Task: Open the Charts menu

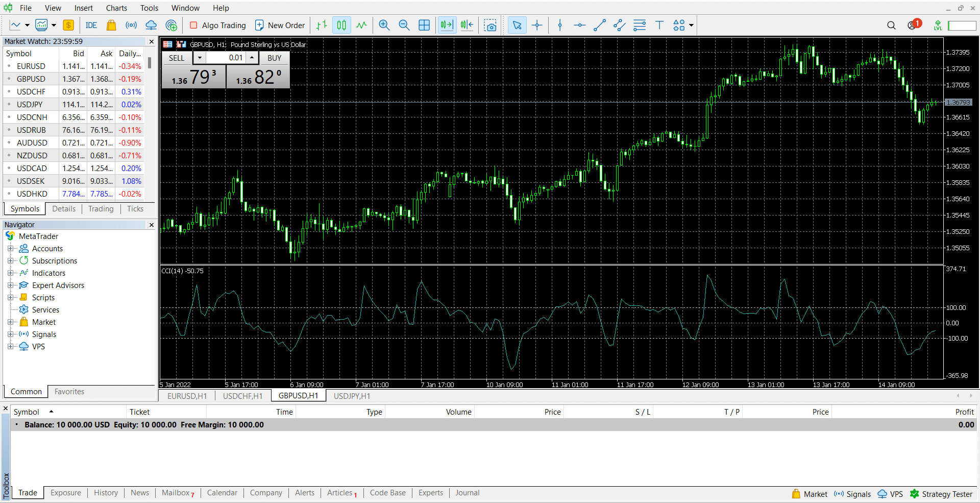Action: tap(116, 8)
